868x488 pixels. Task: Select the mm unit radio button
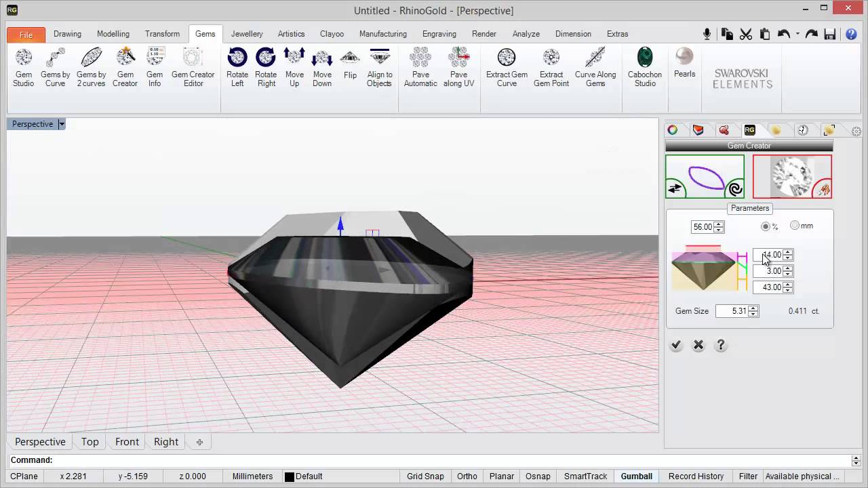coord(795,226)
